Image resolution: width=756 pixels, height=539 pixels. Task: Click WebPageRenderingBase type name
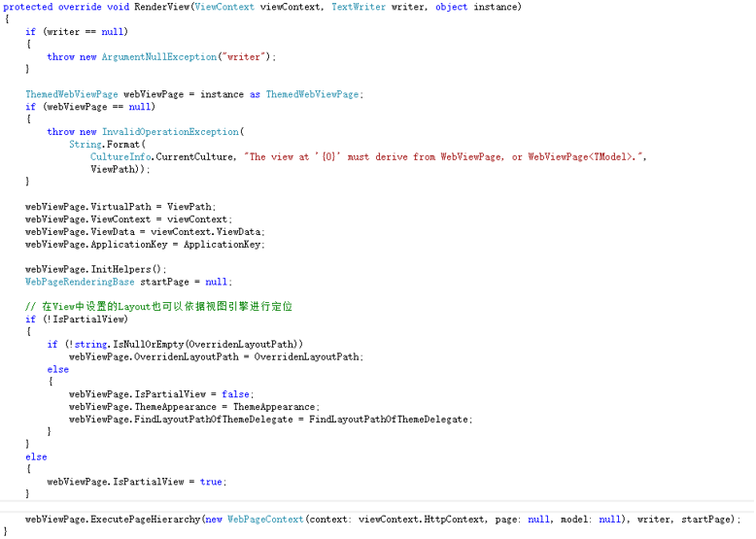[x=80, y=282]
